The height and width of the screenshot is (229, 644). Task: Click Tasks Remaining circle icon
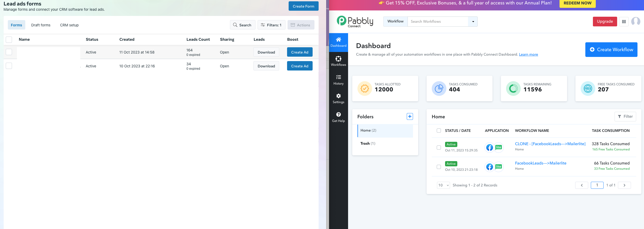click(513, 89)
